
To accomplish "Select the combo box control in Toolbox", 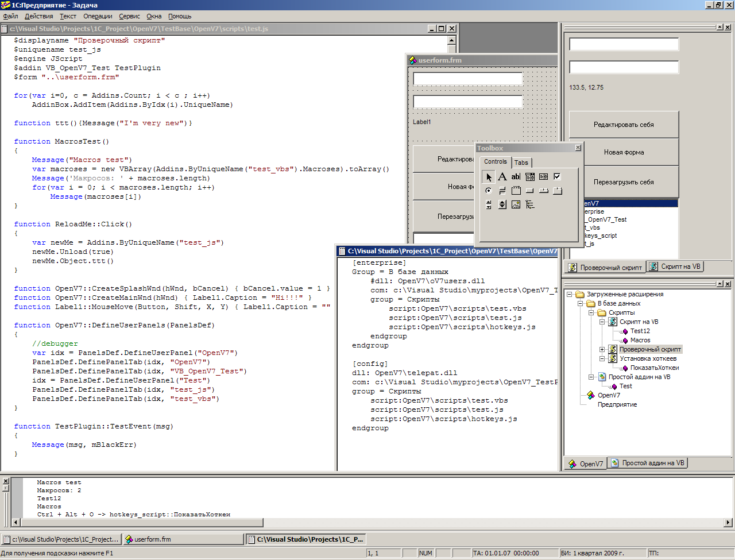I will 529,177.
